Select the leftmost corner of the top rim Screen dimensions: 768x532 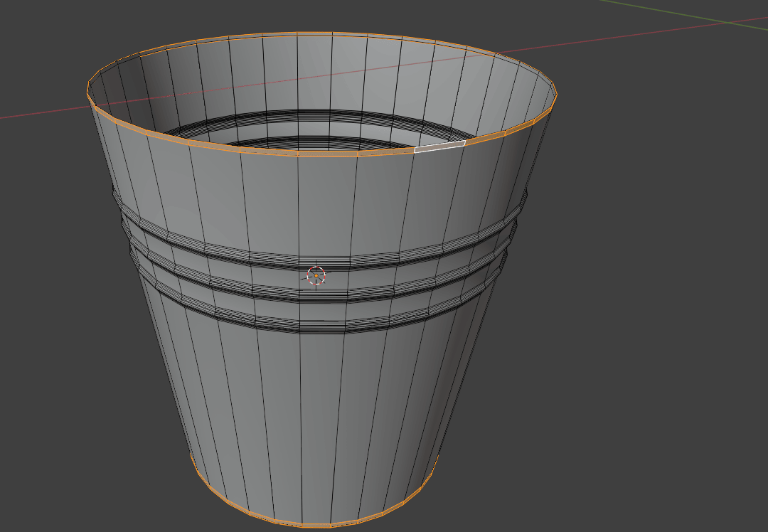pos(88,92)
